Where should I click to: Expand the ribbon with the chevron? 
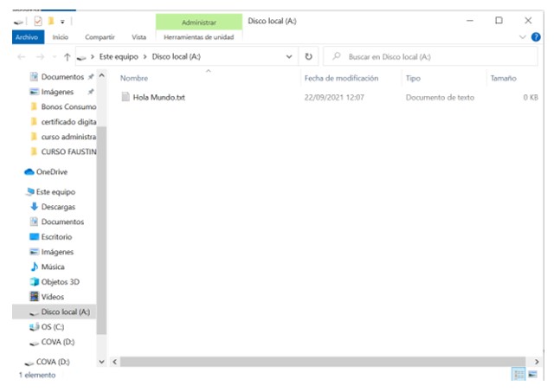point(523,37)
